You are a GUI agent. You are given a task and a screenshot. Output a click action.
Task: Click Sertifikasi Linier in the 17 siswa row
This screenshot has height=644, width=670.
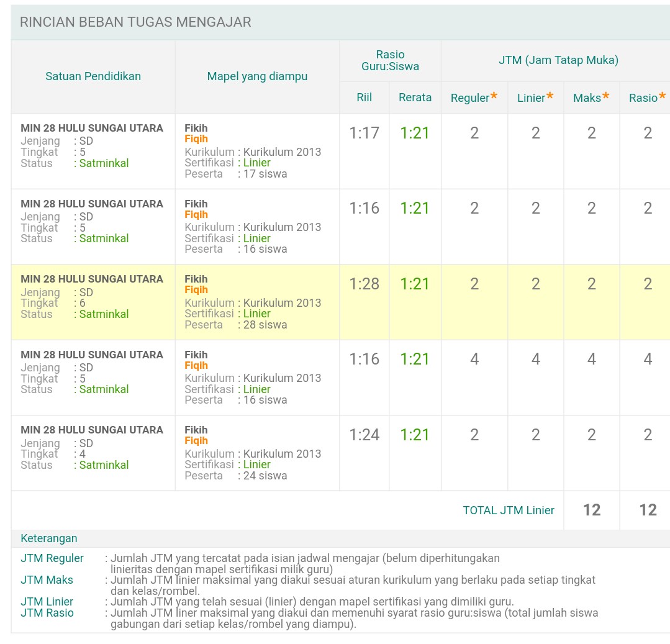coord(257,163)
